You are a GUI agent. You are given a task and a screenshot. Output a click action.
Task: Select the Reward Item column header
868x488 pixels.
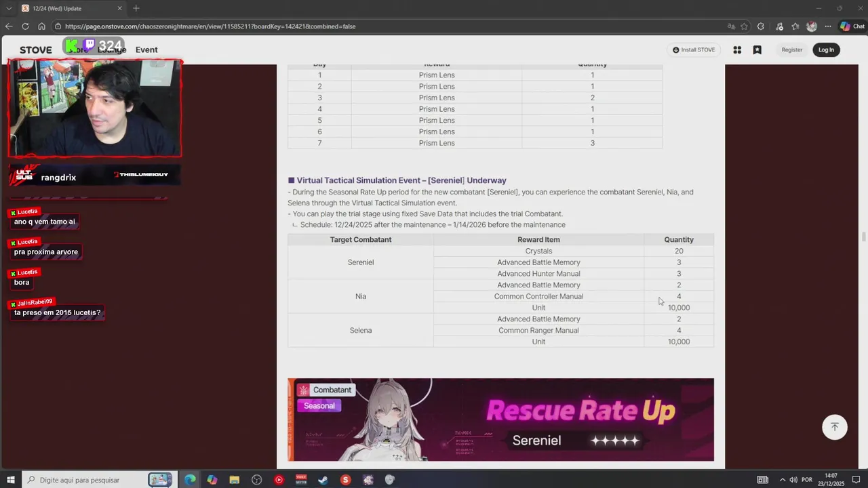pos(538,240)
